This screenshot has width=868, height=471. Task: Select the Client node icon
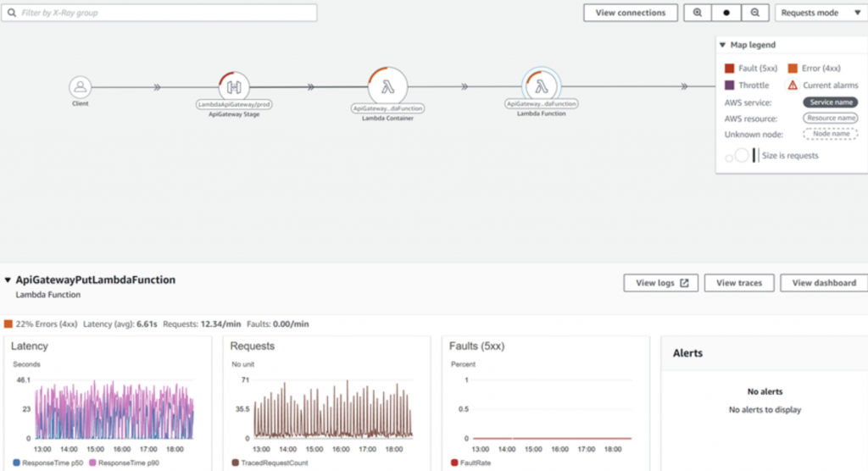(x=81, y=87)
